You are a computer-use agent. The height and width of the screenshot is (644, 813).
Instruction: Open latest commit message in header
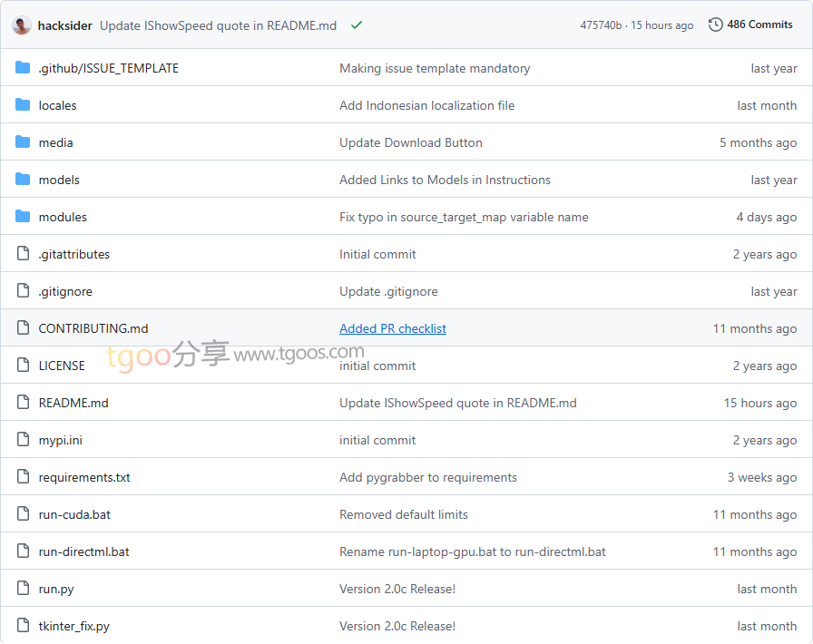(218, 25)
